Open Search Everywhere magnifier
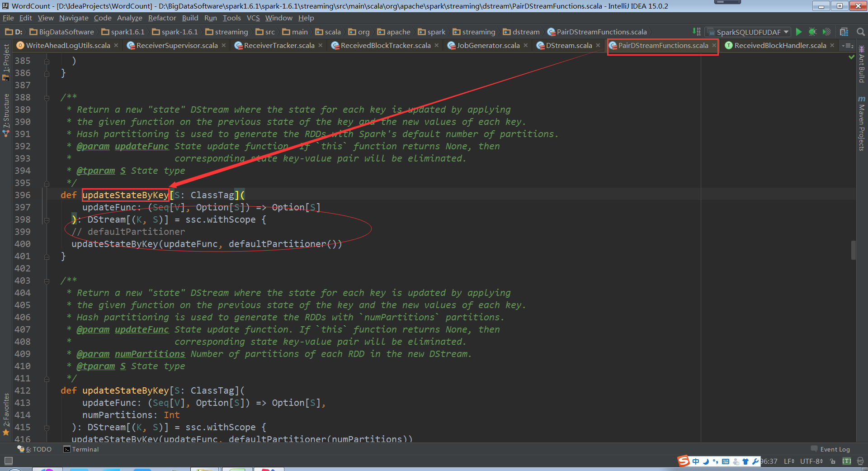The image size is (868, 471). 861,32
